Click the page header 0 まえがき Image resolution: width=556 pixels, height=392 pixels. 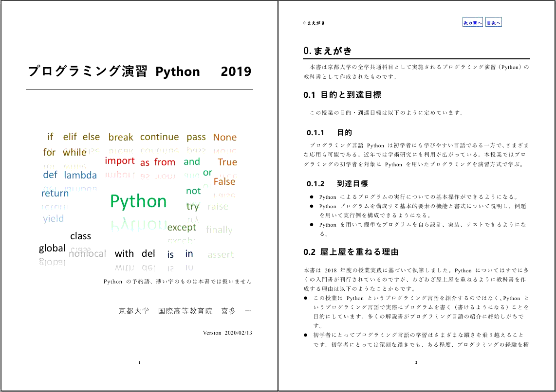coord(314,23)
